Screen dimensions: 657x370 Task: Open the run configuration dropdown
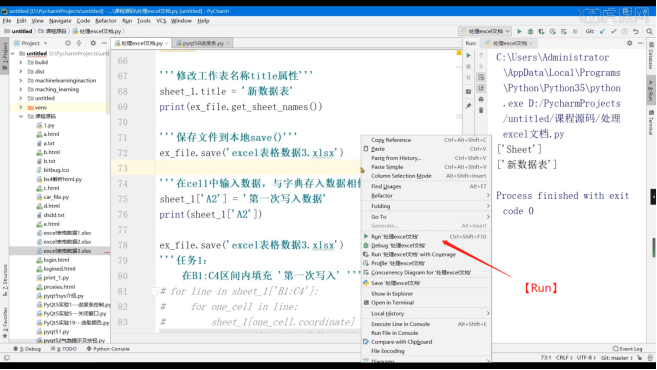(x=486, y=31)
